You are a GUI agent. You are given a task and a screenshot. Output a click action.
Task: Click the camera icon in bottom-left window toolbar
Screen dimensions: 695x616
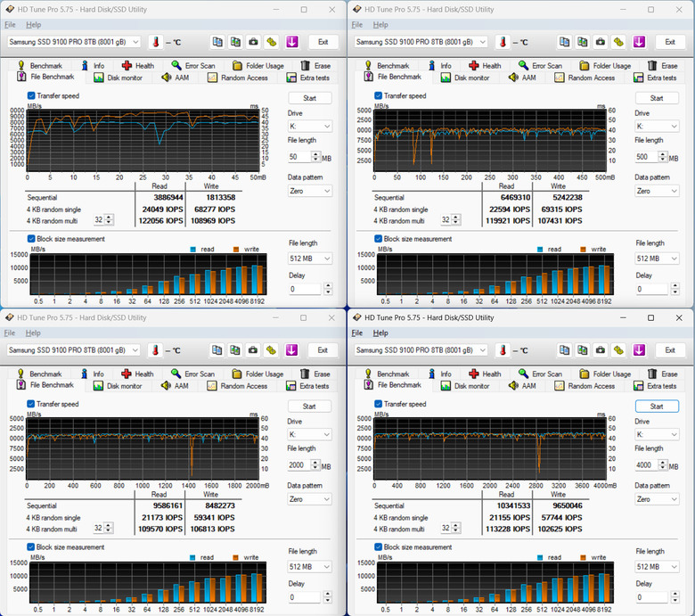[x=253, y=350]
